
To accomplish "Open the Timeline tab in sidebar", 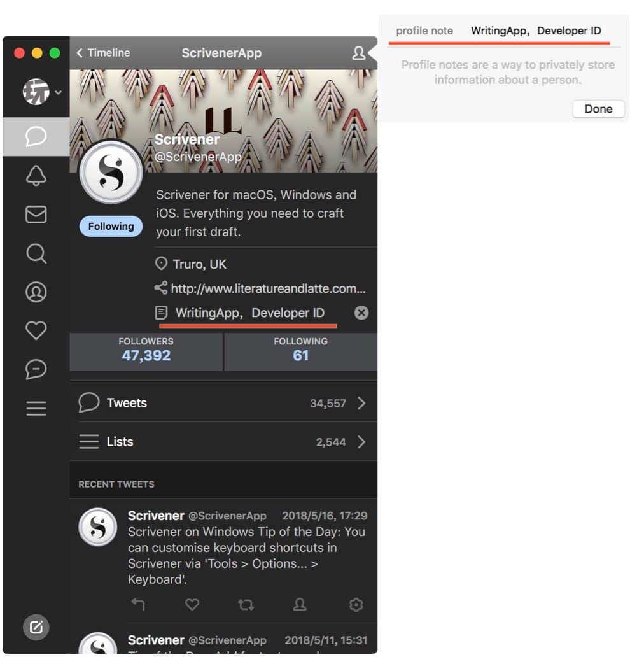I will (36, 137).
